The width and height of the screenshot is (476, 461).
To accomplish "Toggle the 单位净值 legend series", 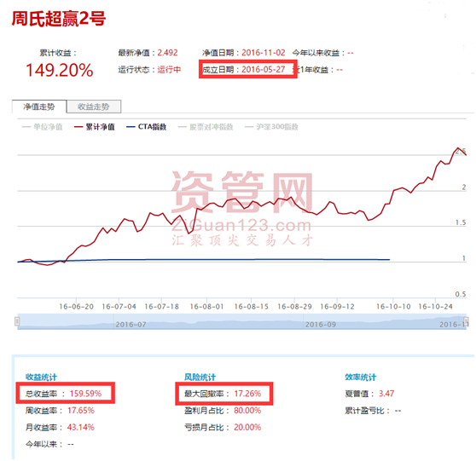I will pyautogui.click(x=43, y=127).
